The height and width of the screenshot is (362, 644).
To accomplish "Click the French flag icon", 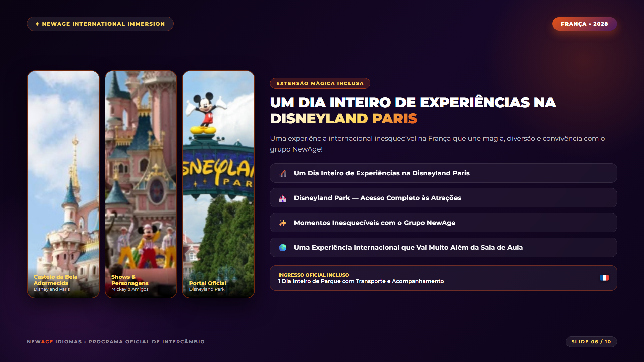I will 604,278.
